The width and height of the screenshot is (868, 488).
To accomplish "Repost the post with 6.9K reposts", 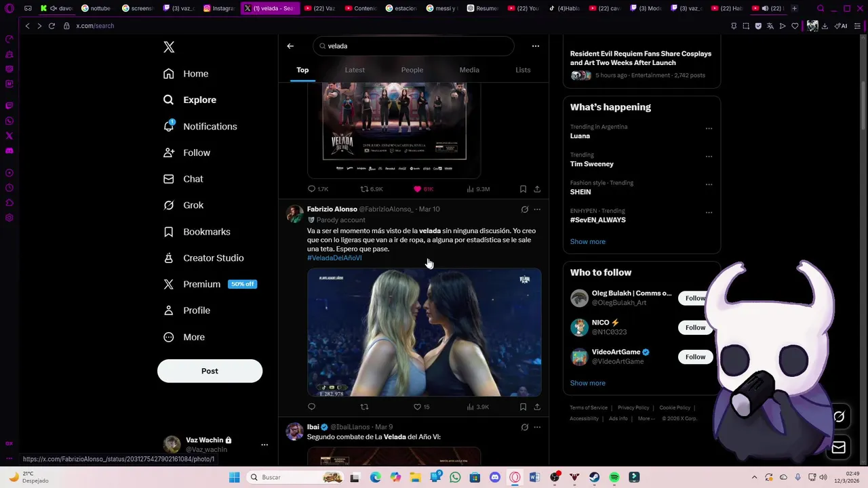I will [x=371, y=189].
